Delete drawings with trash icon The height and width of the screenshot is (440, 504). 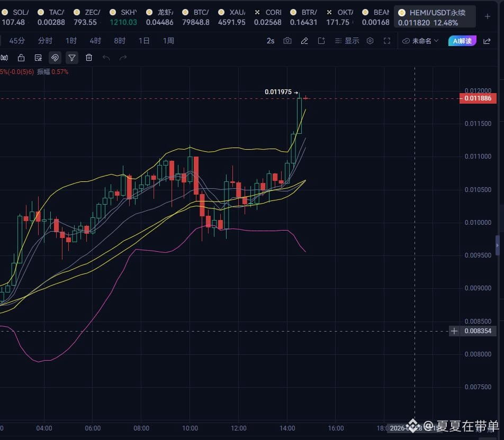(89, 58)
